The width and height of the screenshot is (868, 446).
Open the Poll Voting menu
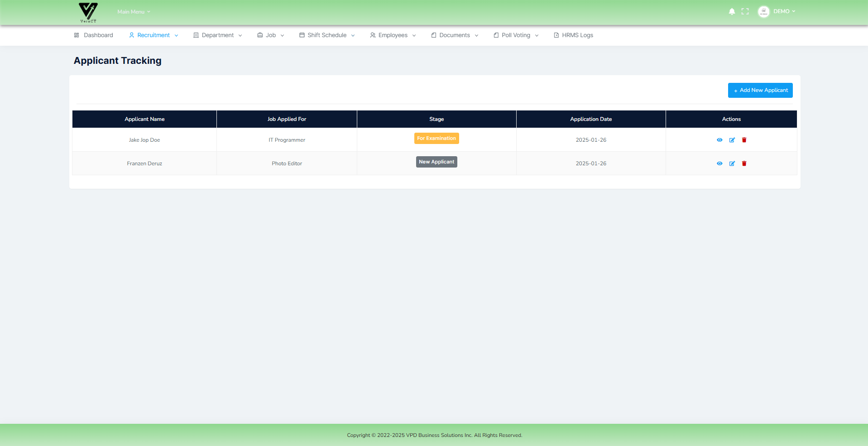click(x=516, y=35)
